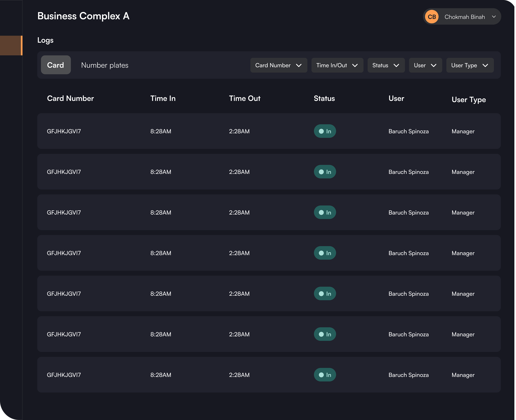Click Baruch Spinoza in fourth row
Image resolution: width=516 pixels, height=420 pixels.
coord(408,253)
